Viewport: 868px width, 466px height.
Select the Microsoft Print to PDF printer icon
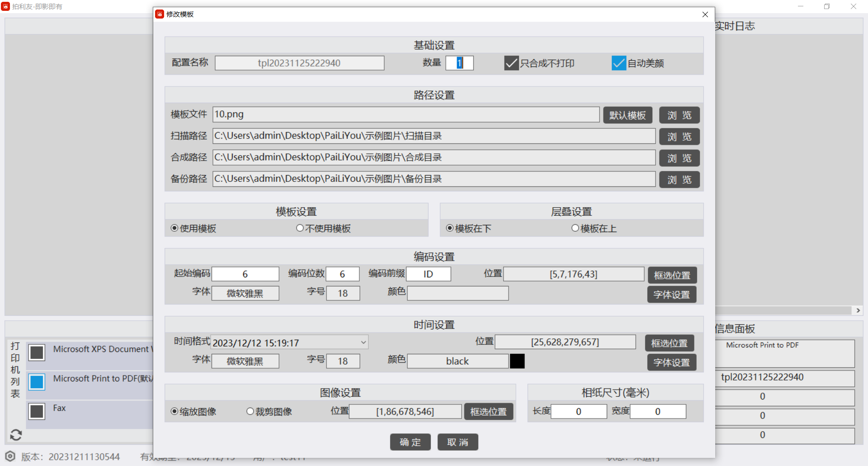click(37, 382)
